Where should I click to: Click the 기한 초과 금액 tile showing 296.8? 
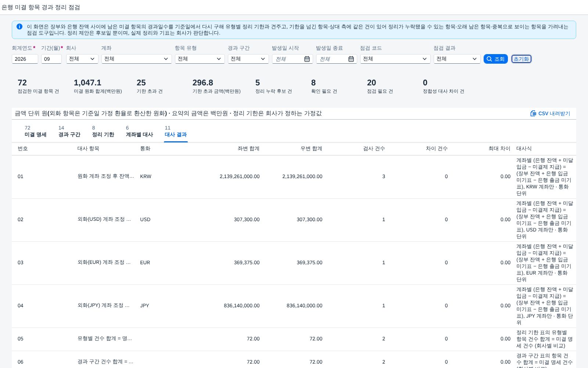pos(216,86)
